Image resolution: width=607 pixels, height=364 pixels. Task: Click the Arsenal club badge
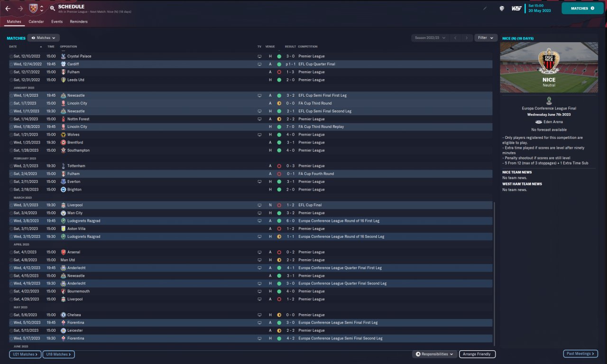pyautogui.click(x=63, y=252)
